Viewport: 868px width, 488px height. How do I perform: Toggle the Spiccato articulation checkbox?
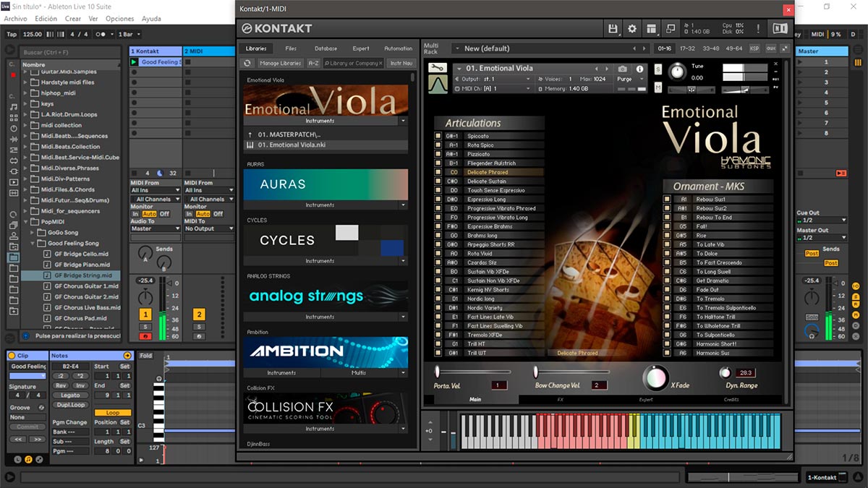point(438,136)
